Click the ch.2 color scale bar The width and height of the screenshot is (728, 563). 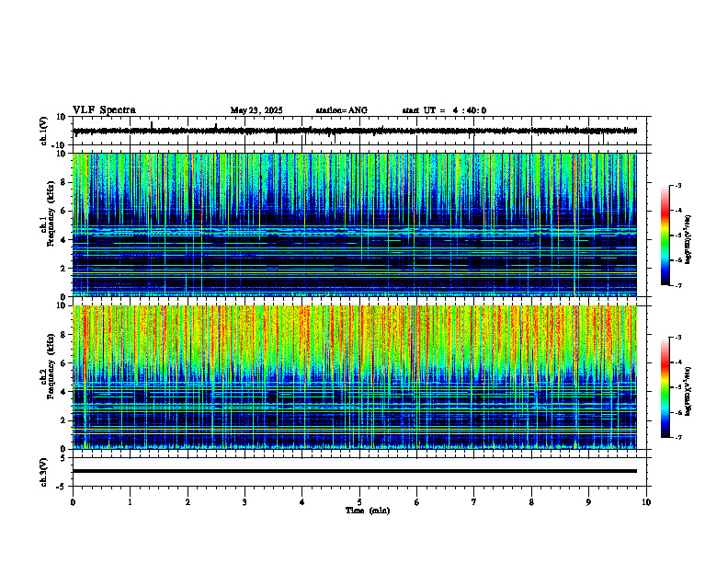665,387
